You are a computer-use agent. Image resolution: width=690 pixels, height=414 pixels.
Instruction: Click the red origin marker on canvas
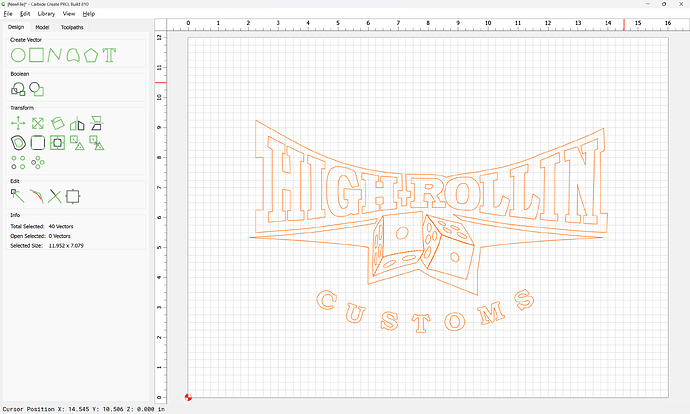188,397
